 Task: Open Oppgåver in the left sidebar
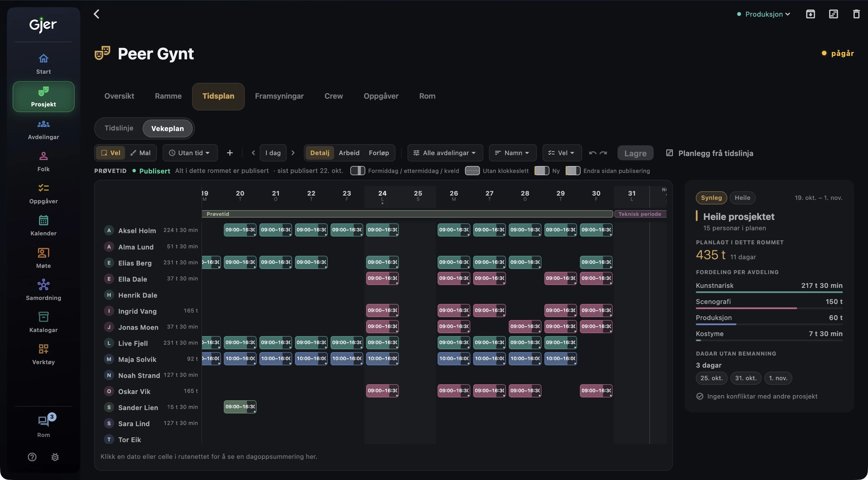click(x=43, y=194)
